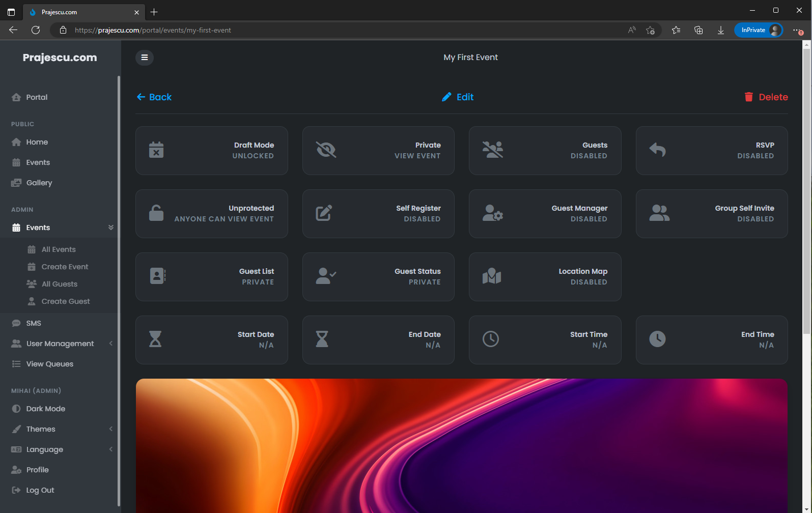Toggle the Draft Mode Unlocked card

tap(212, 151)
